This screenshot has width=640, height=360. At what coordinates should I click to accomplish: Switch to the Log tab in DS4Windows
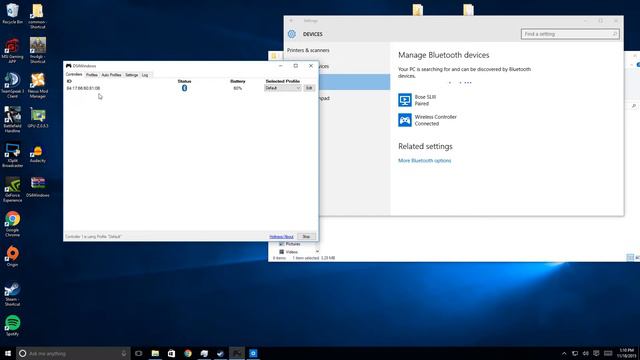[145, 75]
